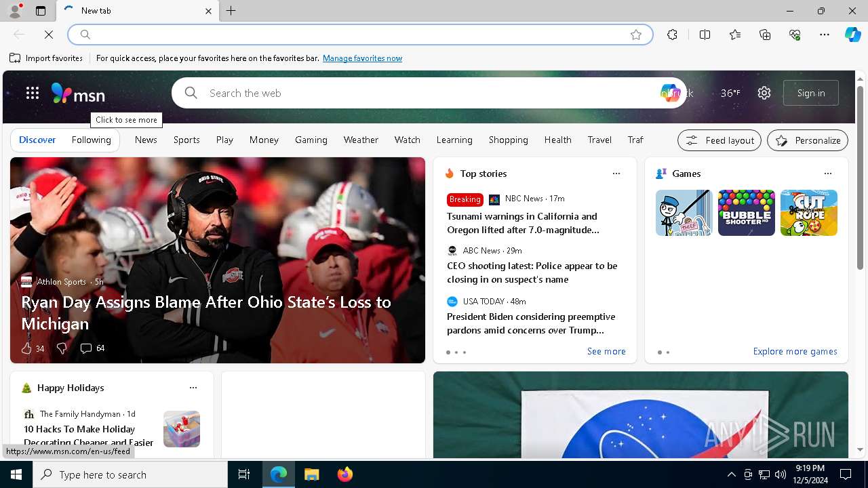Image resolution: width=868 pixels, height=488 pixels.
Task: Click See more in Top stories
Action: tap(606, 351)
